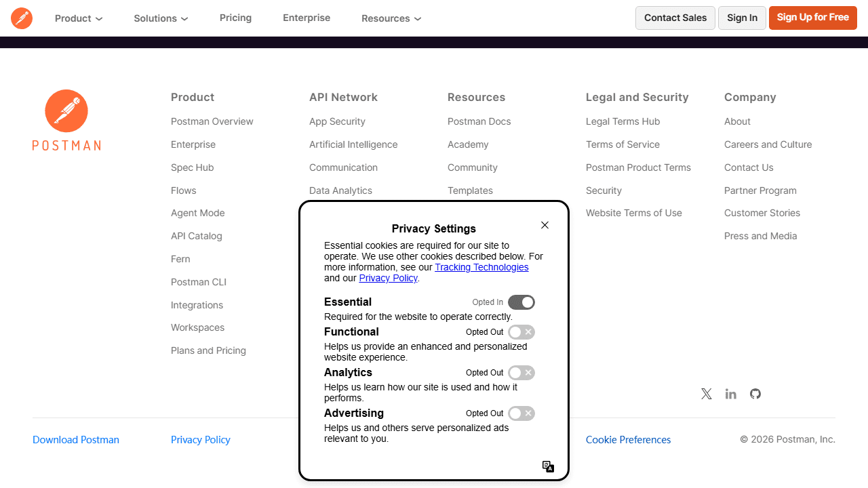Image resolution: width=868 pixels, height=488 pixels.
Task: Open Postman's X (Twitter) profile icon
Action: (707, 394)
